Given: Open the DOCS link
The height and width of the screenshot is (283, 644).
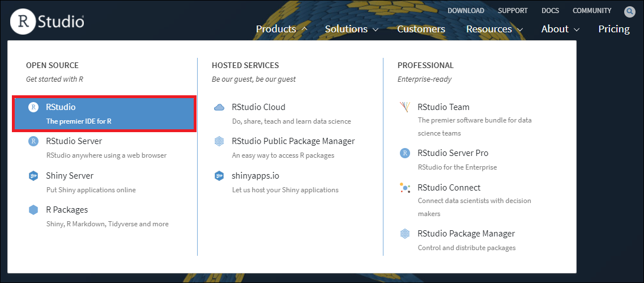Looking at the screenshot, I should (550, 11).
